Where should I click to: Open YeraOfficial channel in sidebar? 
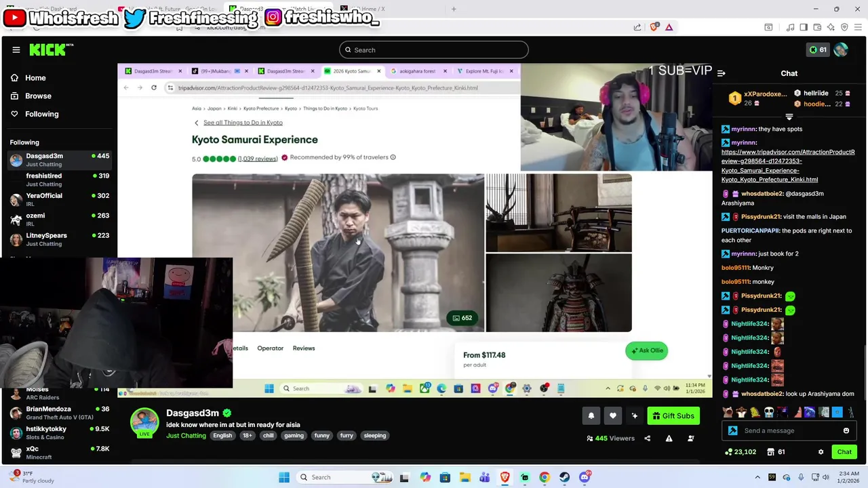60,199
